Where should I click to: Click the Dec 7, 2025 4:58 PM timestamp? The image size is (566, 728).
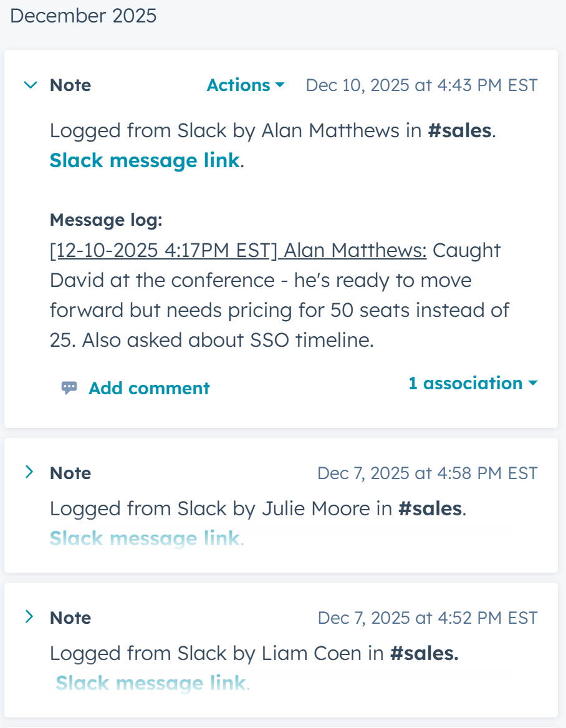coord(427,473)
